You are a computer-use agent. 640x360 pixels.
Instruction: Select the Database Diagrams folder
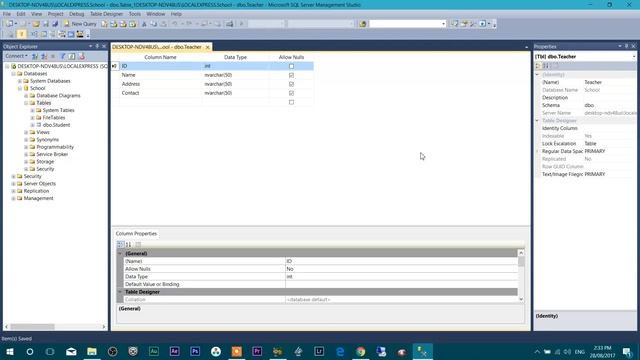(58, 96)
